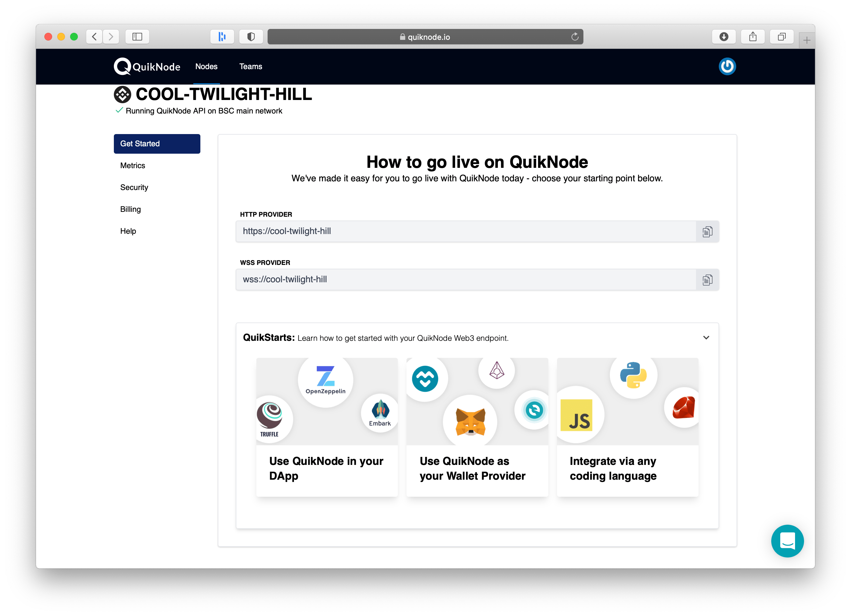Click the privacy shield icon
The height and width of the screenshot is (616, 851).
click(x=251, y=37)
